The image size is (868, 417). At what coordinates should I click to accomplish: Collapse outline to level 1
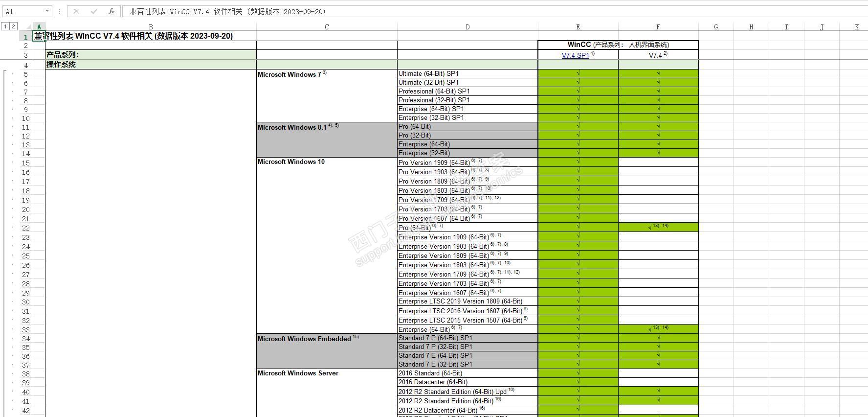click(5, 26)
